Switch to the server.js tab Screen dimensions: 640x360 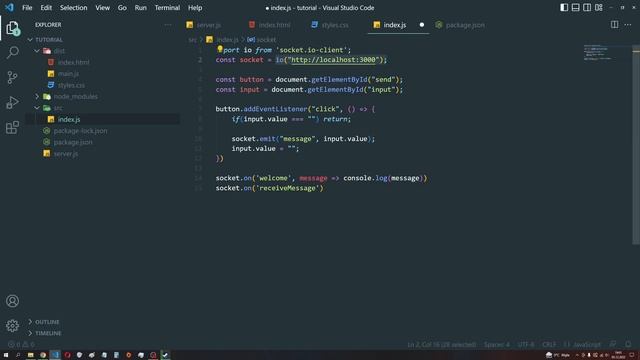click(209, 25)
